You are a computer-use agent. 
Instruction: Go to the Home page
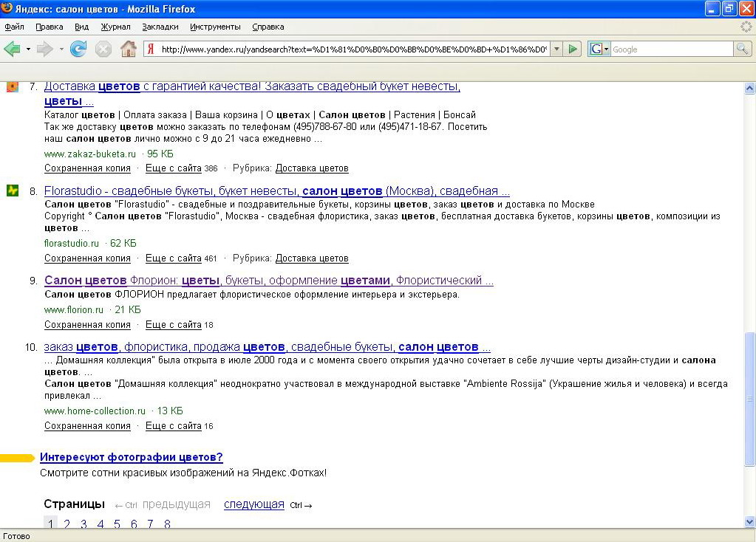[x=129, y=49]
